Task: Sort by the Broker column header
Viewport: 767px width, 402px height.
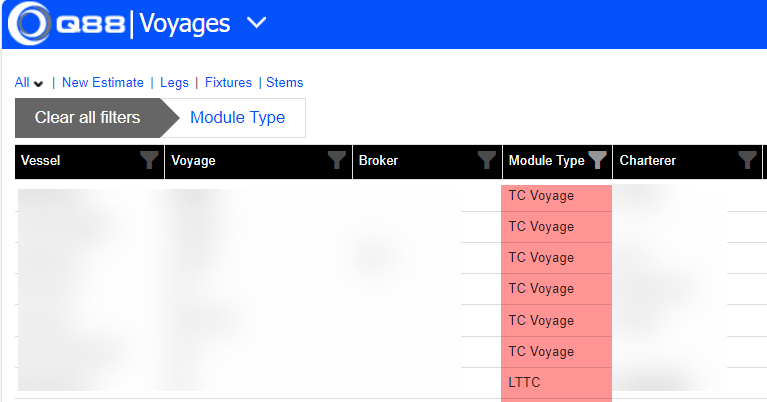Action: coord(378,160)
